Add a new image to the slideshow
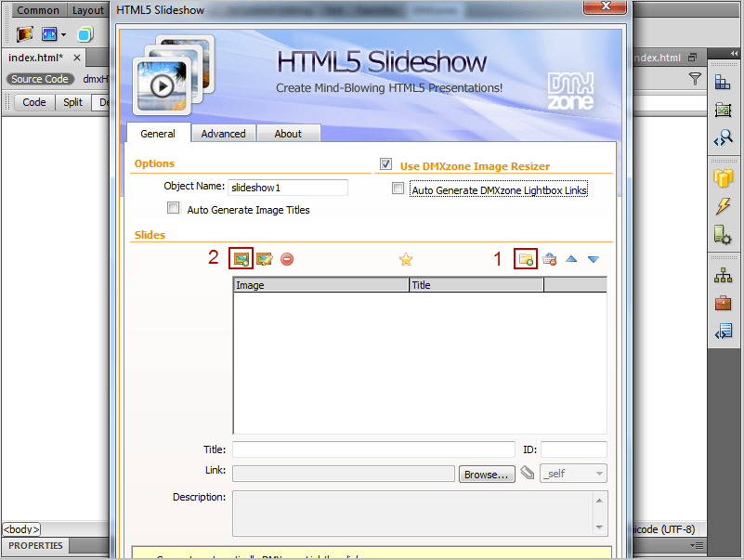Viewport: 744px width, 560px height. (241, 259)
